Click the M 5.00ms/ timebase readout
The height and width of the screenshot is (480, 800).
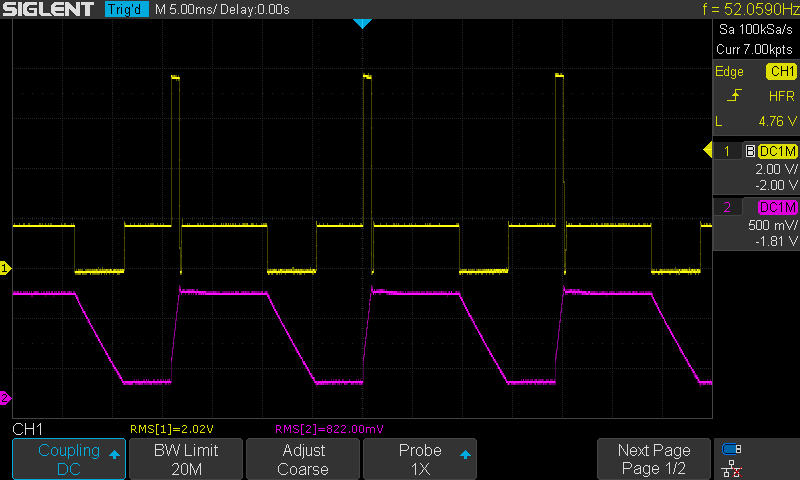point(186,10)
